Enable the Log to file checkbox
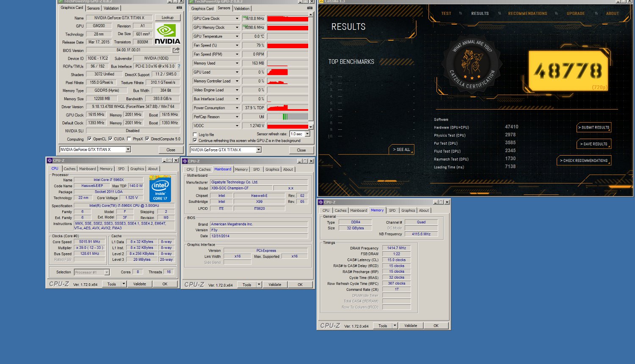Viewport: 635px width, 364px height. pos(195,134)
